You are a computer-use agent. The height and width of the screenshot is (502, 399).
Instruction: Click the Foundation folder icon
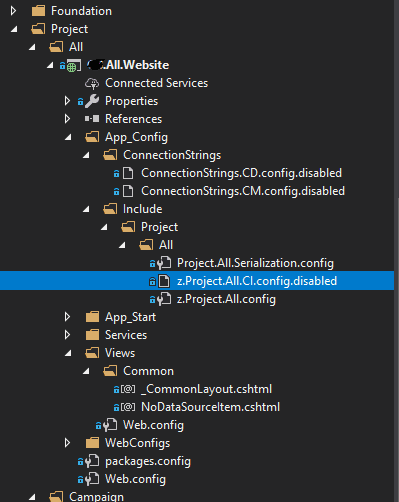click(x=38, y=11)
